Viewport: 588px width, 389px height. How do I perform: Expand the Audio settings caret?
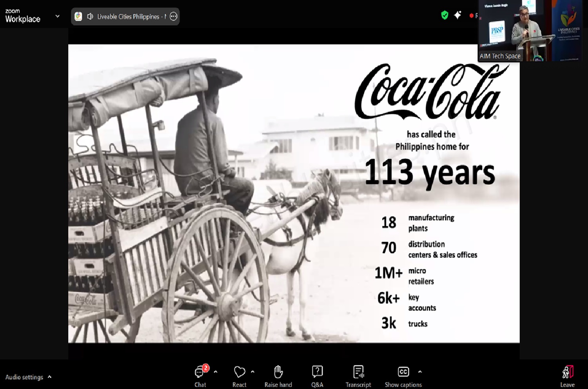[49, 376]
